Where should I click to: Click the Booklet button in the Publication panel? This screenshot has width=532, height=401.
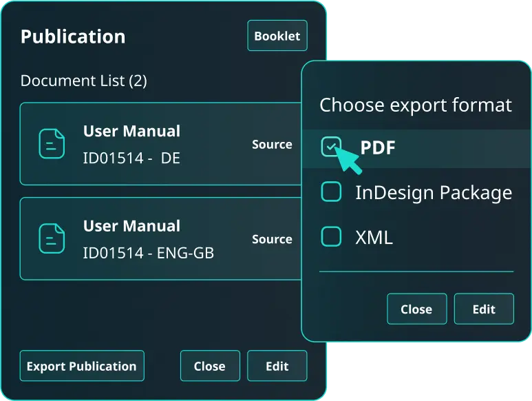tap(277, 36)
